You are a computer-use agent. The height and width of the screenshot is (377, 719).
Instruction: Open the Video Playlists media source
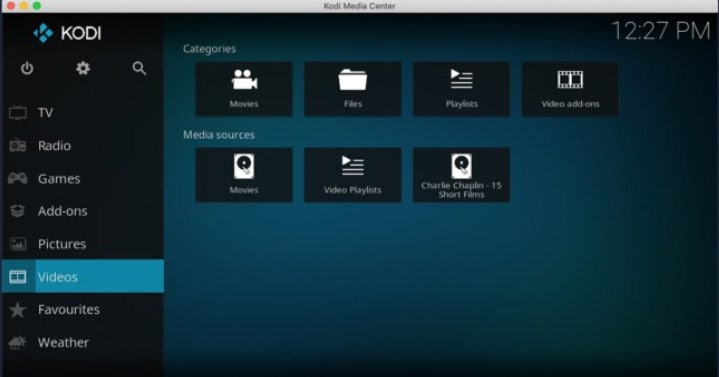tap(353, 175)
